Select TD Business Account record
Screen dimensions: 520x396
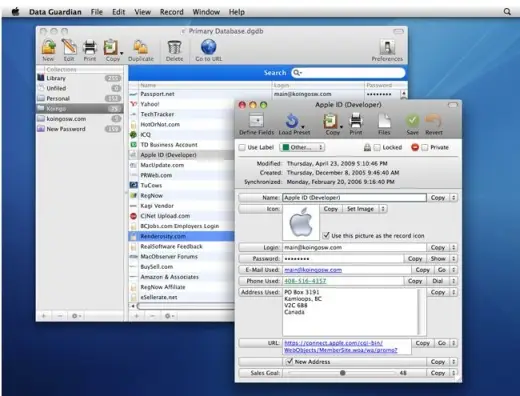tap(182, 145)
